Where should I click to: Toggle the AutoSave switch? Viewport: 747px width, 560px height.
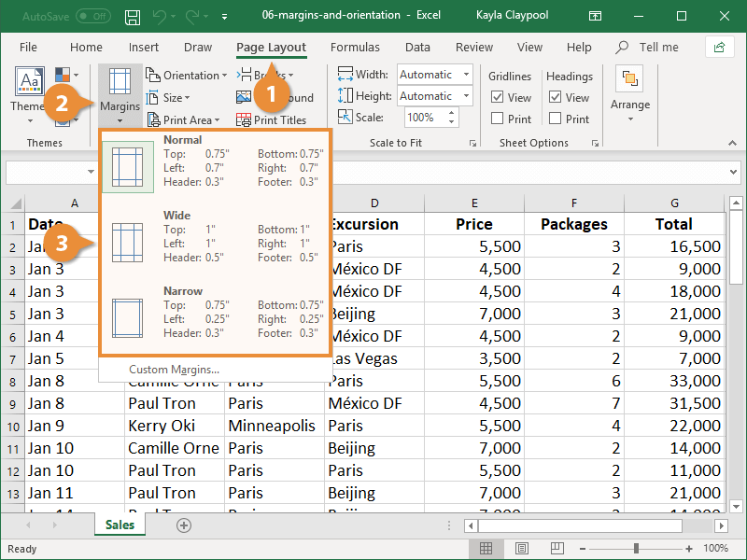pos(93,16)
